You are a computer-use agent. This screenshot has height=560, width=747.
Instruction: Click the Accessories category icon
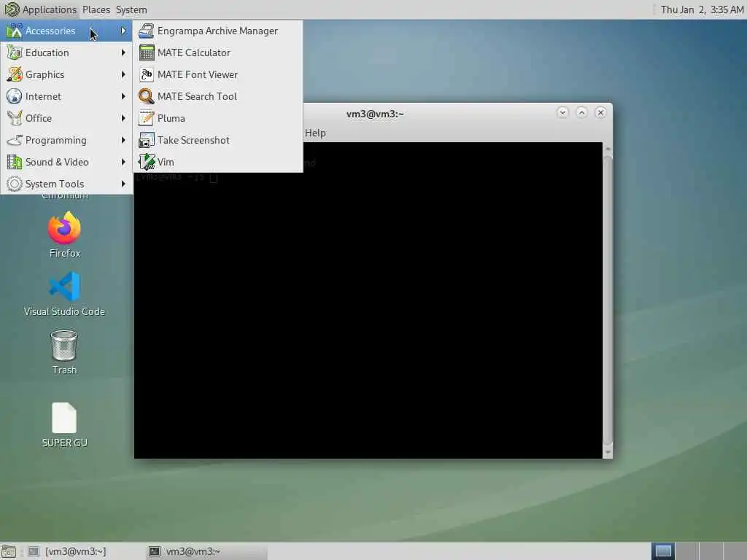pos(15,31)
